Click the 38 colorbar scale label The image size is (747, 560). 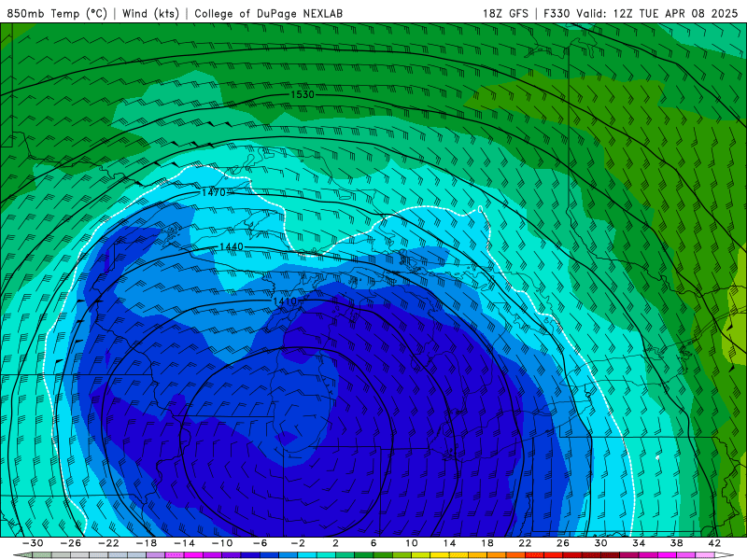pyautogui.click(x=676, y=543)
